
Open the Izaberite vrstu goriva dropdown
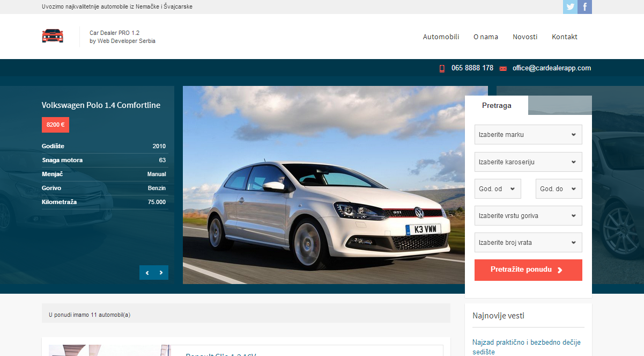[528, 215]
